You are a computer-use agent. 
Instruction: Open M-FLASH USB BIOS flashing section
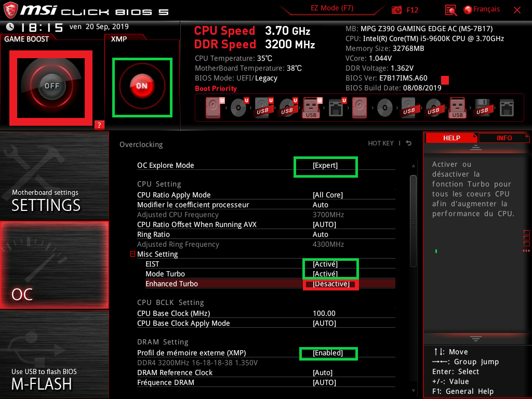[54, 354]
